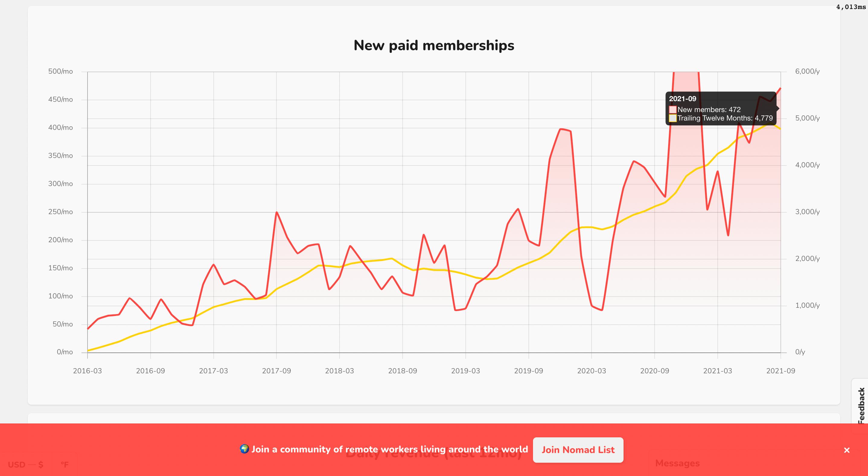Click the New paid memberships chart title
Viewport: 868px width, 476px height.
coord(434,46)
